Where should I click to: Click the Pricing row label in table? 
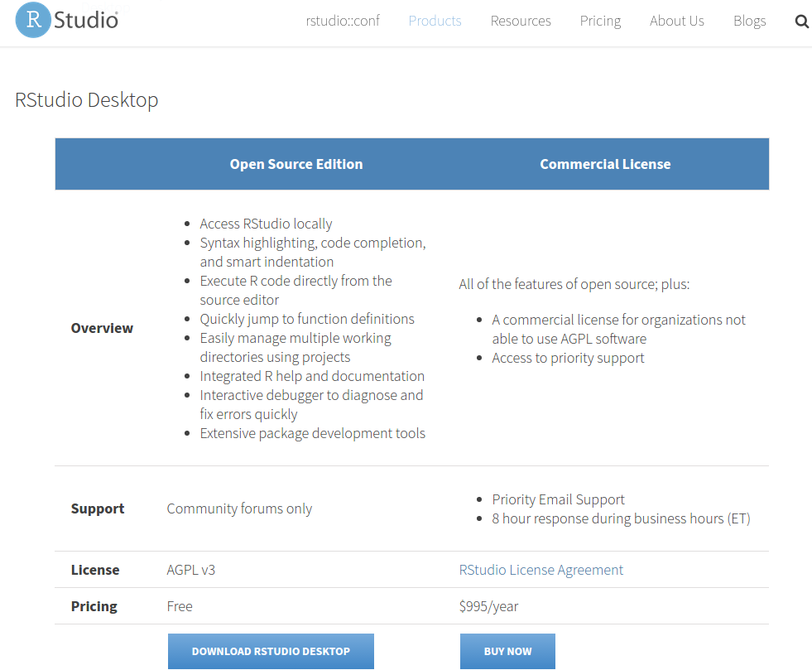(94, 606)
